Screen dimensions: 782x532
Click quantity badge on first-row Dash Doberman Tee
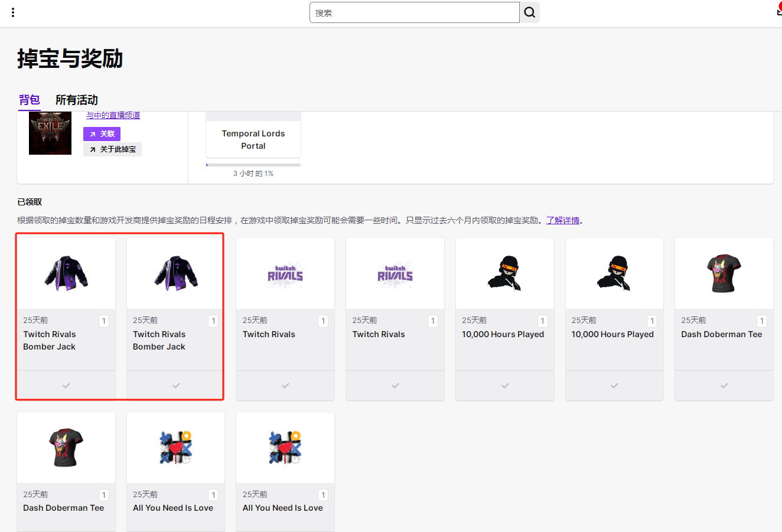[762, 321]
